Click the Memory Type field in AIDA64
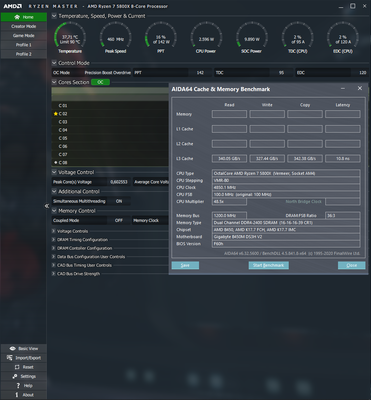 click(286, 223)
